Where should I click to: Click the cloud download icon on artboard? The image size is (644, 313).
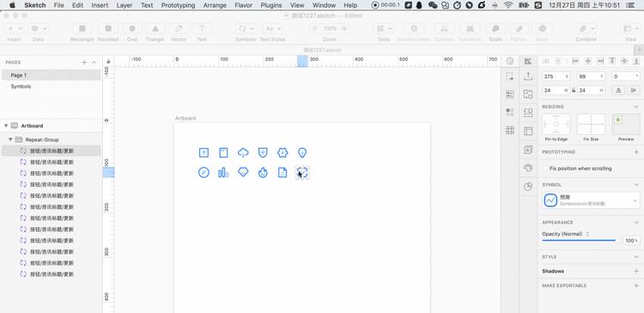(243, 153)
